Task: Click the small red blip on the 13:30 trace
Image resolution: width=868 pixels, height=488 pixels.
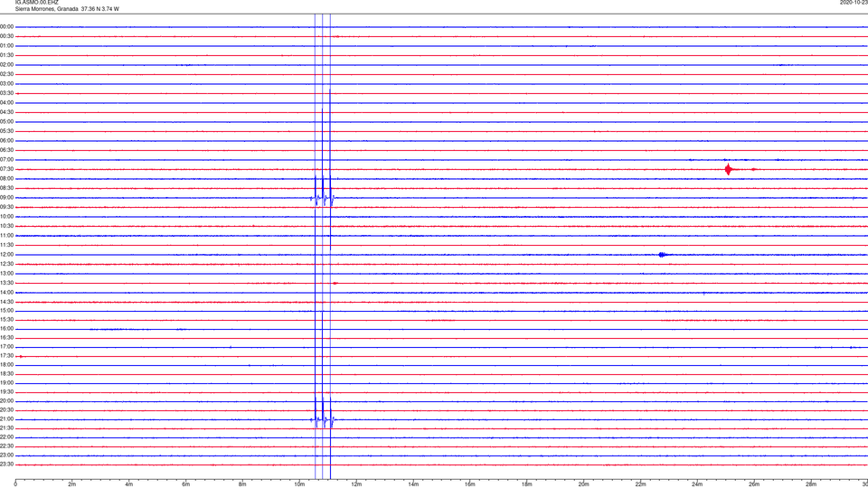Action: [335, 283]
